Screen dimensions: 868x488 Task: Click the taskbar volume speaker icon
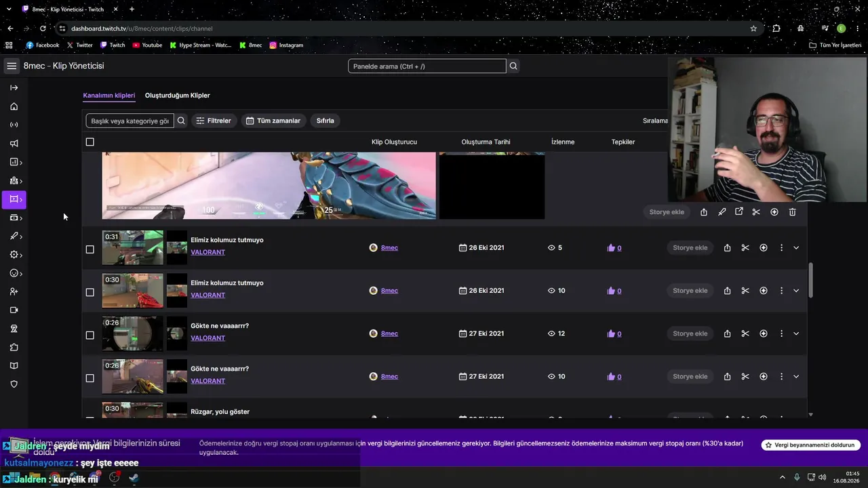coord(823,477)
